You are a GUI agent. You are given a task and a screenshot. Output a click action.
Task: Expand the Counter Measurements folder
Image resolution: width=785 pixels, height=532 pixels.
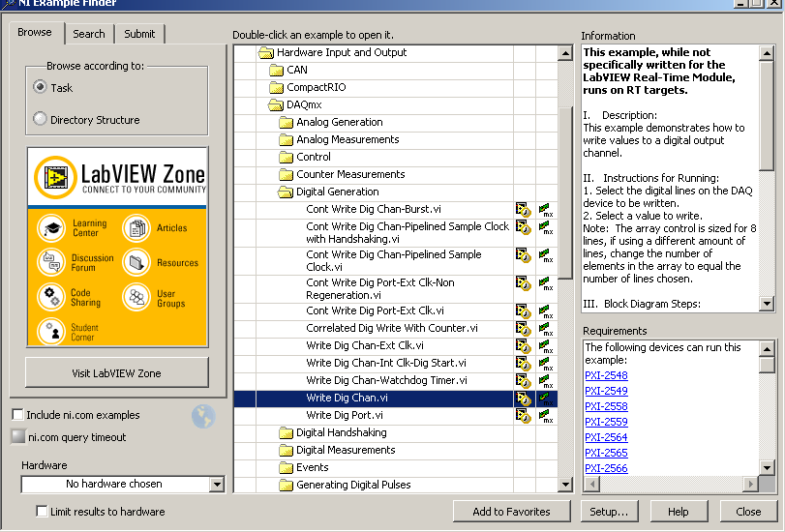pos(286,175)
